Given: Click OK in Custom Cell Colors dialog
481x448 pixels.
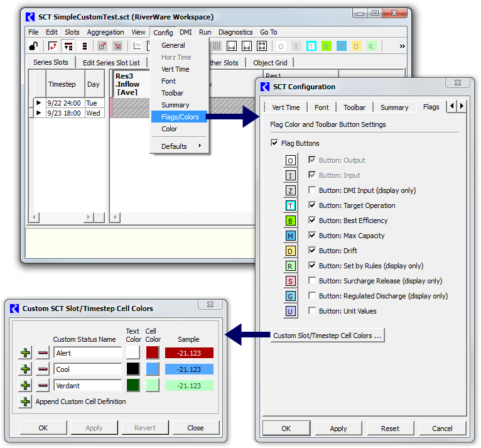Looking at the screenshot, I should [43, 428].
